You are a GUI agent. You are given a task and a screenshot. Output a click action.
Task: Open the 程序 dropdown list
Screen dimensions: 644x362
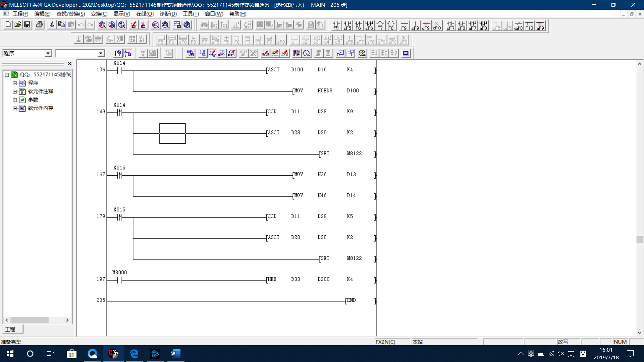tap(48, 53)
